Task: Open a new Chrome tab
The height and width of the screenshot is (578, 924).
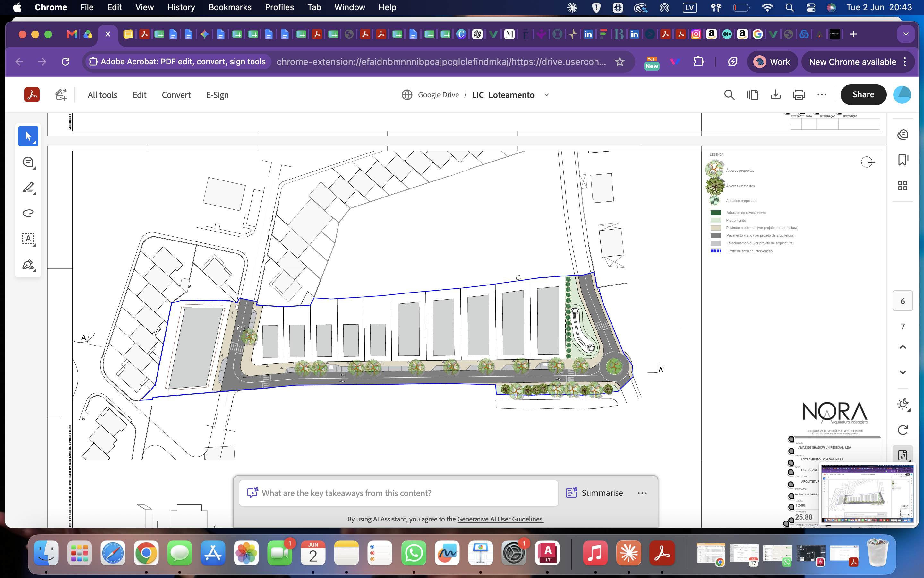Action: (853, 34)
